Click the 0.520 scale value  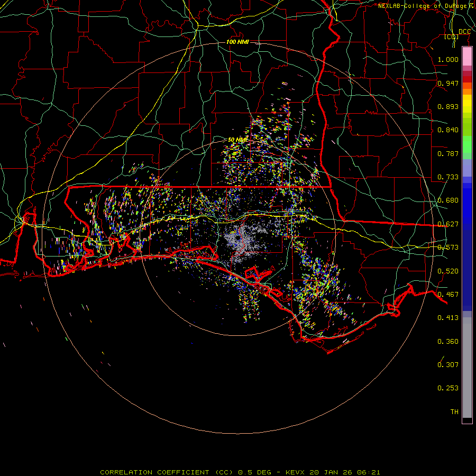coord(448,271)
